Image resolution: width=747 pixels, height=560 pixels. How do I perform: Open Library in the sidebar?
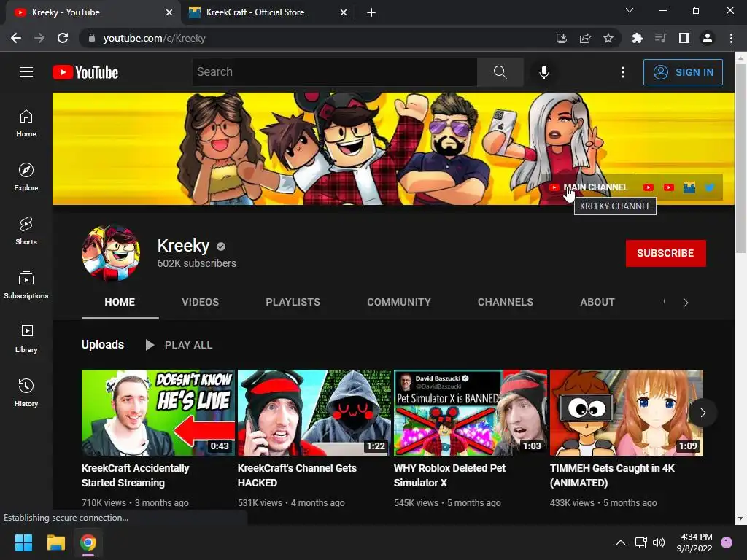point(26,338)
